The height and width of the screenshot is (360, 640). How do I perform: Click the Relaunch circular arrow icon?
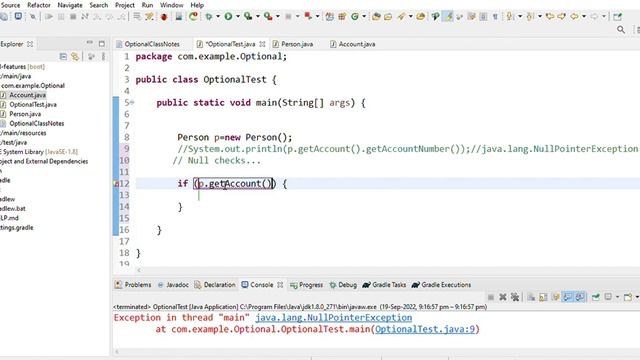(x=193, y=16)
